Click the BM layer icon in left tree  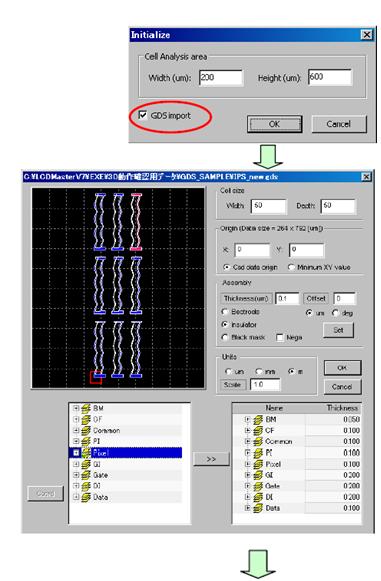click(x=86, y=408)
